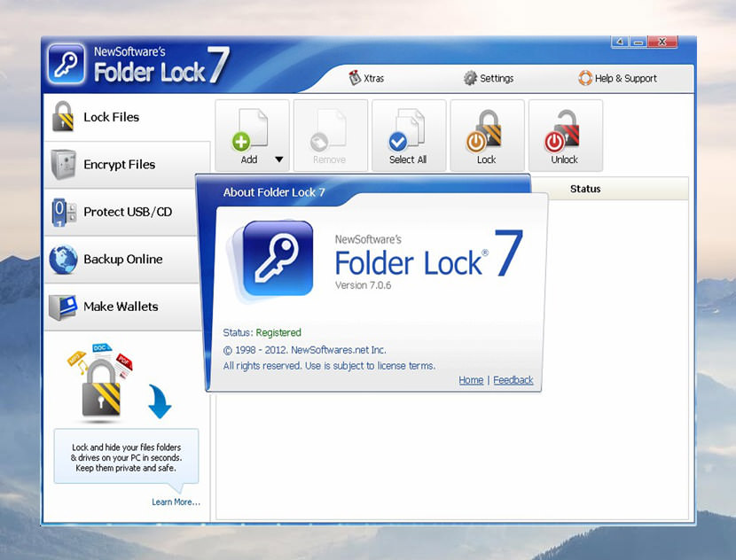Click the title bar help arrow button
Screen dimensions: 736x560
tap(619, 41)
